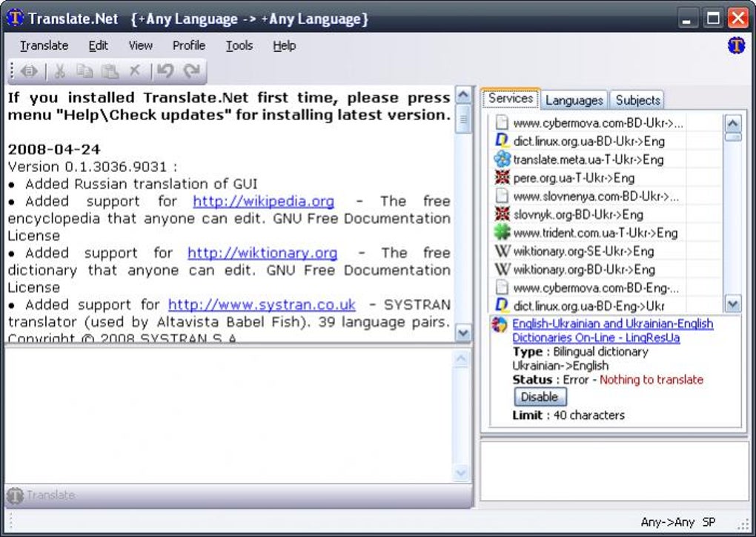Click icon beside pere.org.ua-T-Ukr->Eng
The width and height of the screenshot is (756, 537).
point(502,177)
